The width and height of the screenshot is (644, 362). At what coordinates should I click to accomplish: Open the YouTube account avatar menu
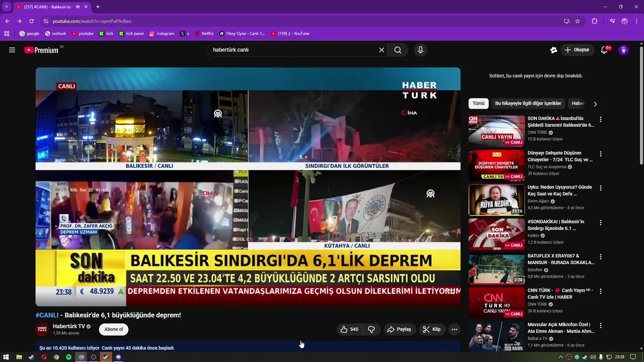pos(623,50)
